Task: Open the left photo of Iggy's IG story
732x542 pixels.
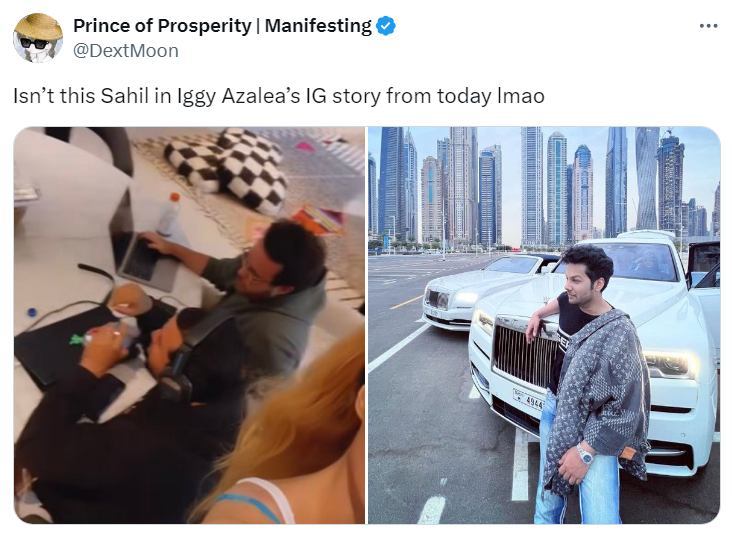Action: pos(189,325)
